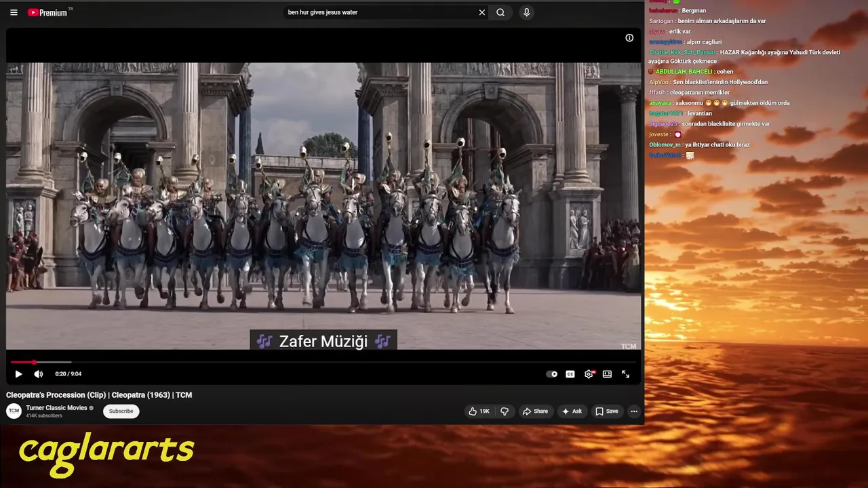Click the 414K subscribers text
The width and height of the screenshot is (868, 488).
(44, 415)
